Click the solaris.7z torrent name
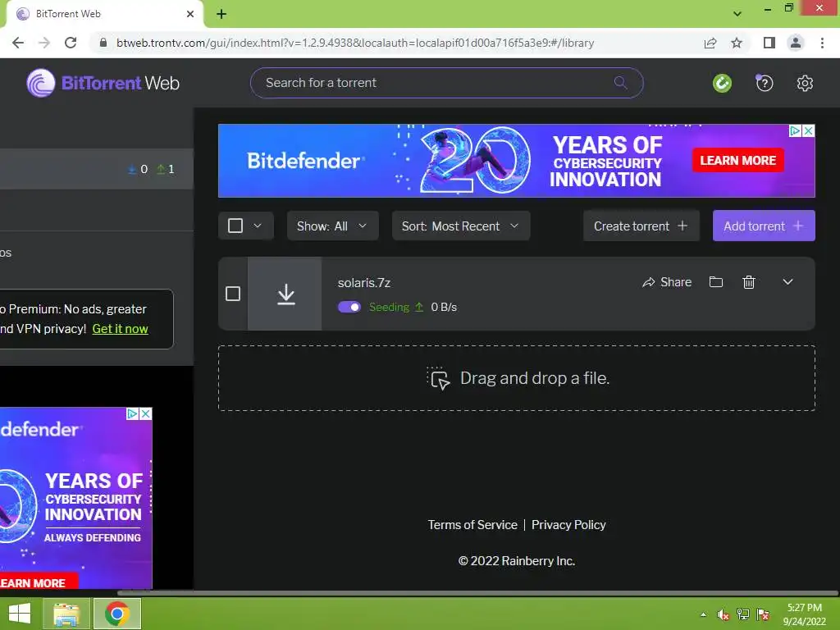 (363, 283)
